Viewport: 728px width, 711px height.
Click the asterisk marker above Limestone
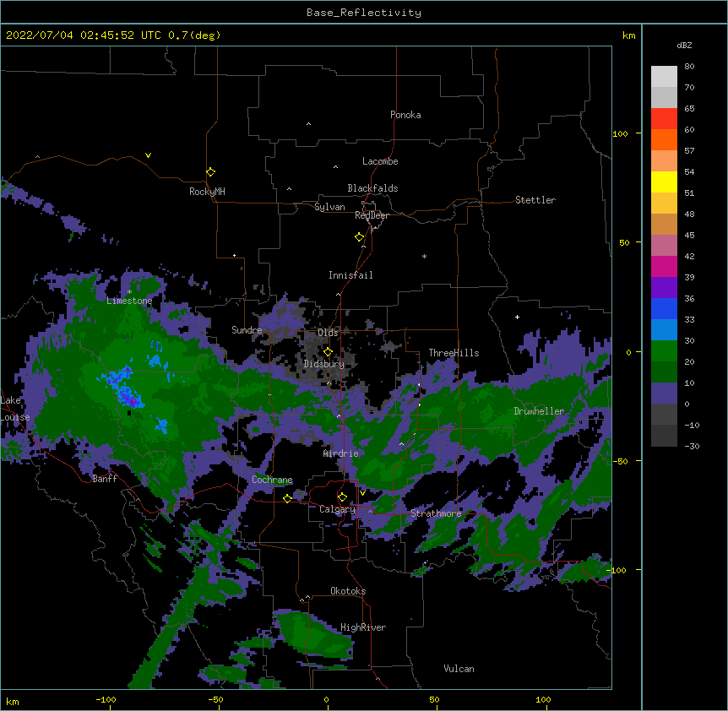tap(129, 292)
